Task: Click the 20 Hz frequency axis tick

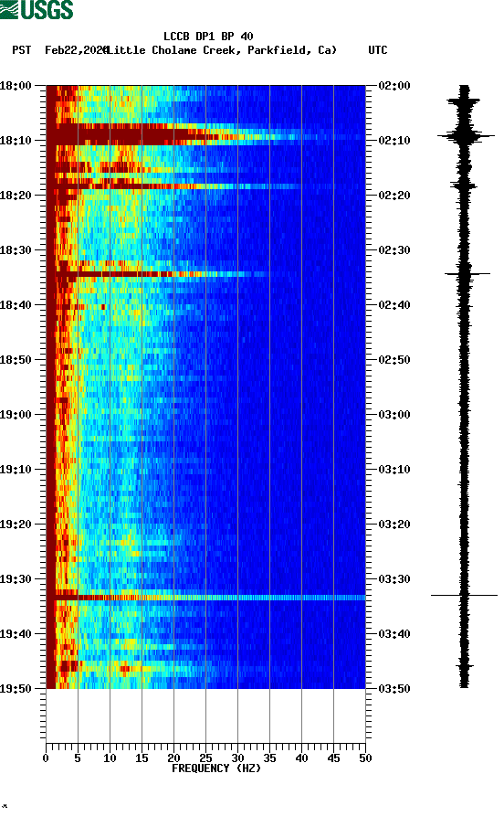Action: point(173,758)
